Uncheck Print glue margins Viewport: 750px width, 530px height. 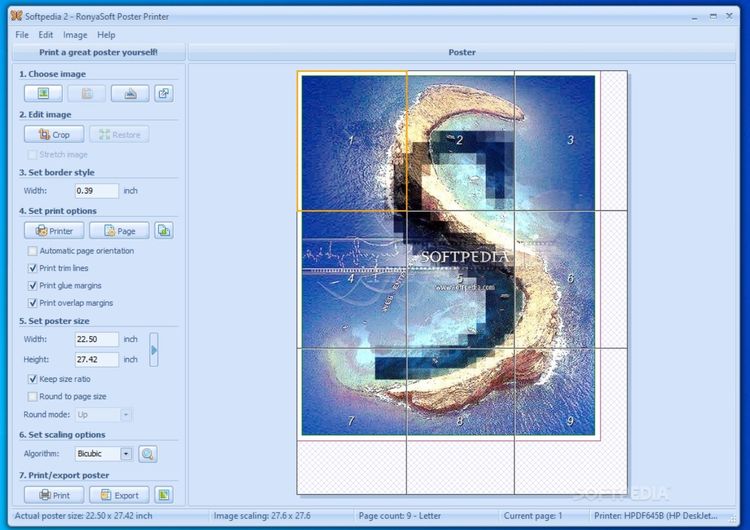[33, 286]
